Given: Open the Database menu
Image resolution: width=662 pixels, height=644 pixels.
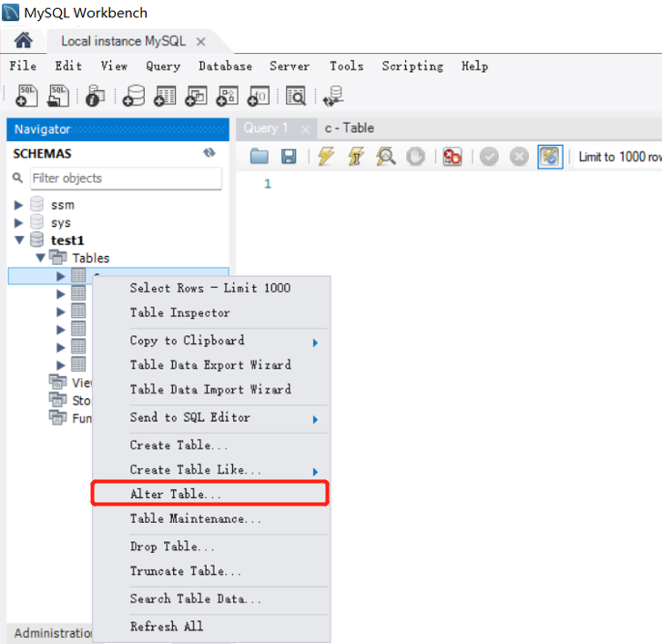Looking at the screenshot, I should point(226,66).
